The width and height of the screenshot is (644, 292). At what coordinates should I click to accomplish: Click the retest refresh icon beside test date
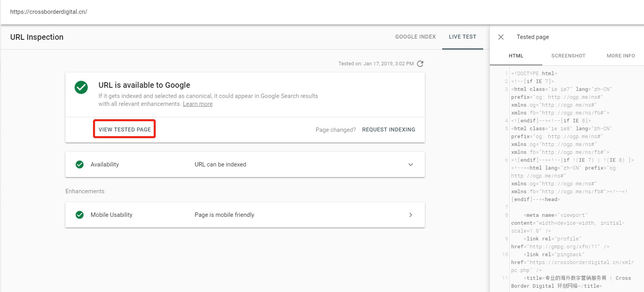click(x=420, y=64)
